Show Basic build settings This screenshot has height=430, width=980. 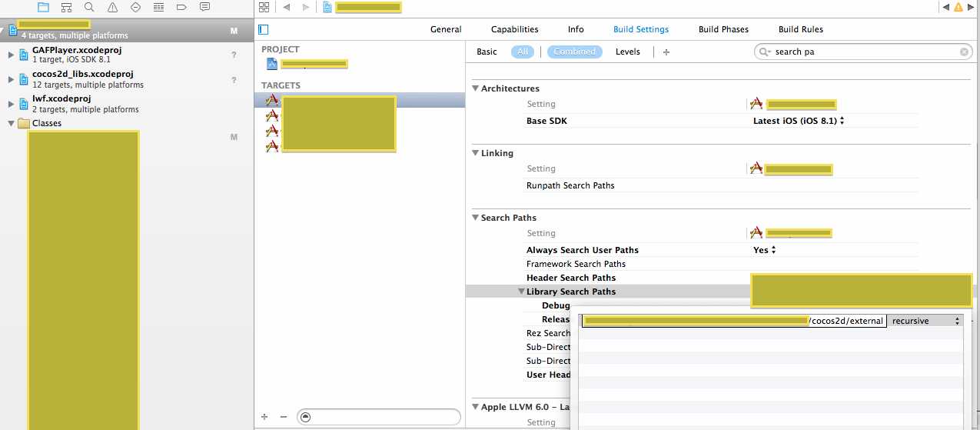tap(487, 52)
